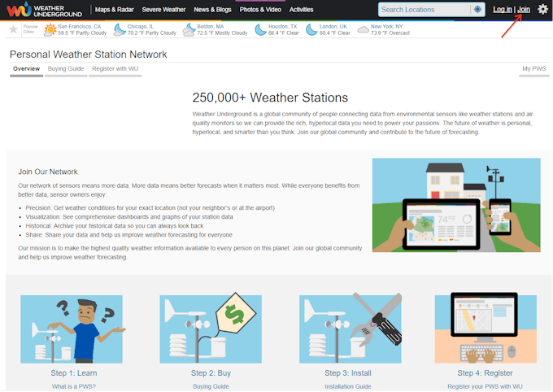The height and width of the screenshot is (392, 553).
Task: Open the Buying Guide link under Step 2
Action: pos(211,386)
